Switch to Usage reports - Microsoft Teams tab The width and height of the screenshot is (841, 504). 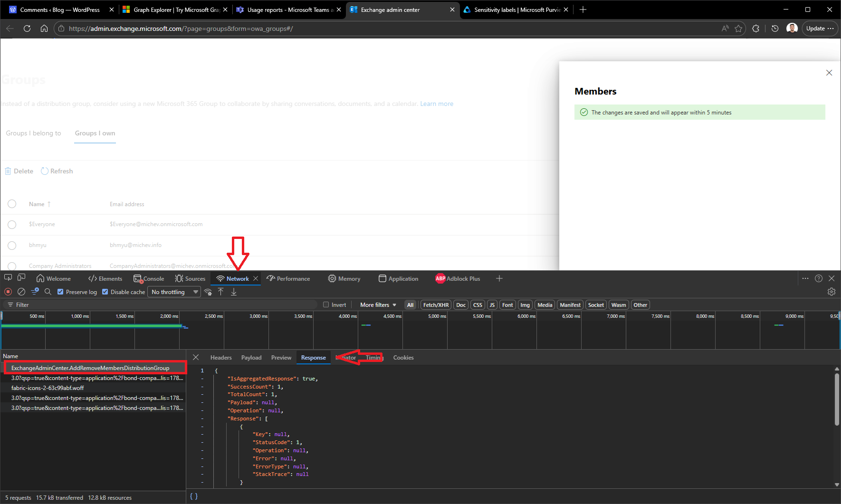pyautogui.click(x=289, y=10)
